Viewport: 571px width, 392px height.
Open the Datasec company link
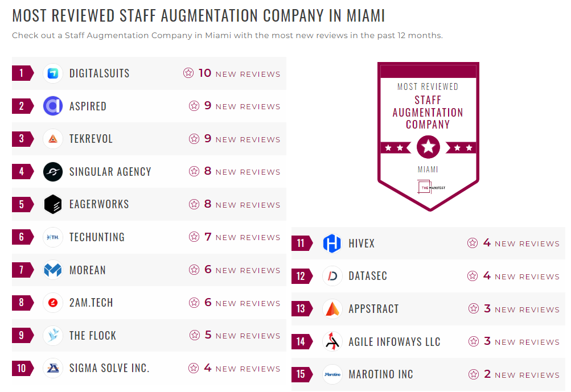point(368,277)
